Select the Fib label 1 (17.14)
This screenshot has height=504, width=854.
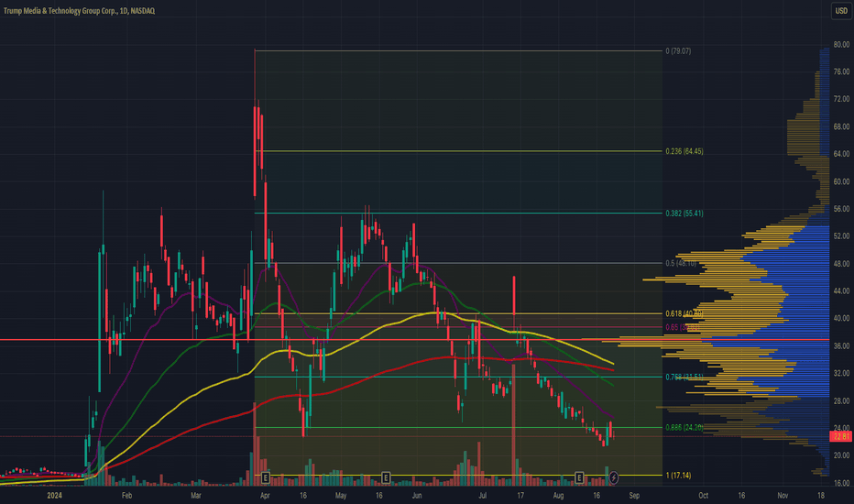click(x=678, y=476)
